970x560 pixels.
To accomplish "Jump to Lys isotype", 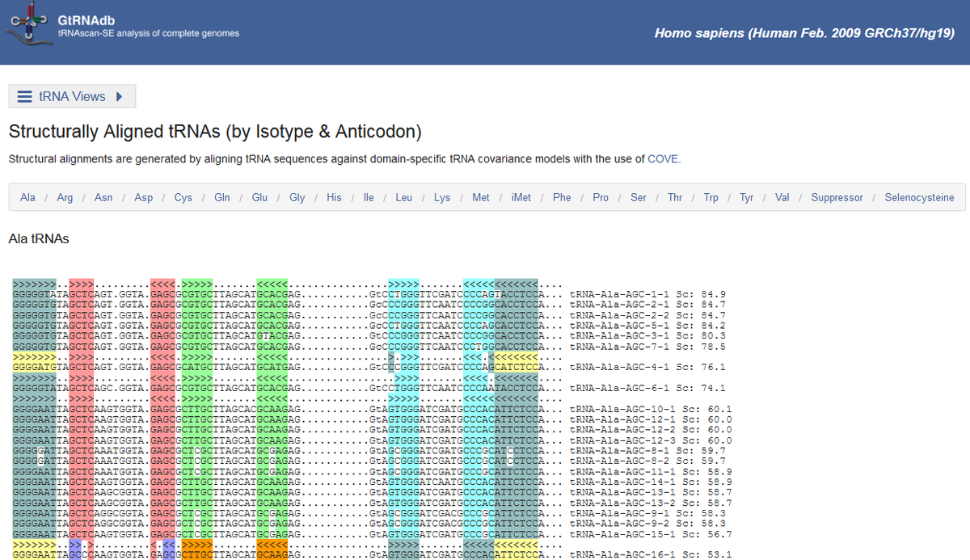I will pyautogui.click(x=442, y=197).
